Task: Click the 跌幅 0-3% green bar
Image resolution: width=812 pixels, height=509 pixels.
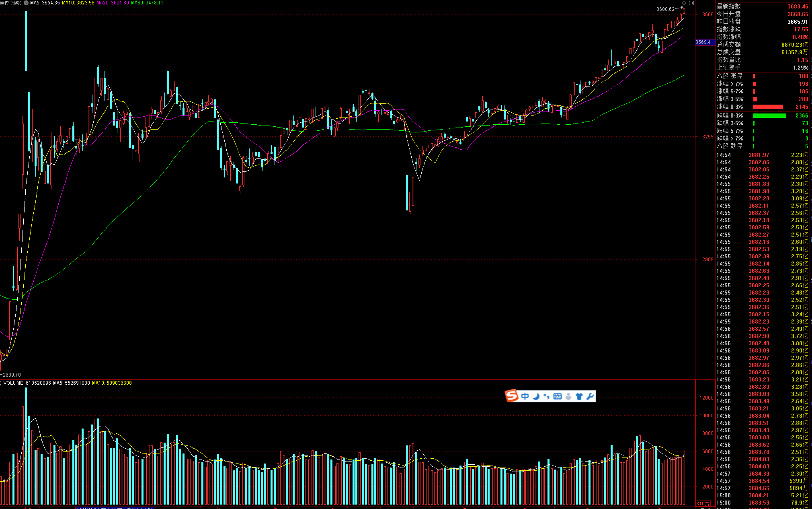Action: pyautogui.click(x=769, y=116)
